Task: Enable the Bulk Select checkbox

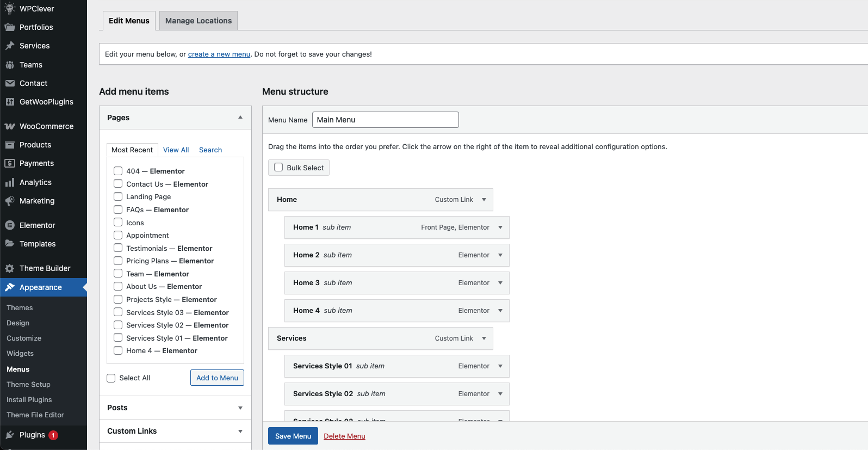Action: tap(278, 168)
